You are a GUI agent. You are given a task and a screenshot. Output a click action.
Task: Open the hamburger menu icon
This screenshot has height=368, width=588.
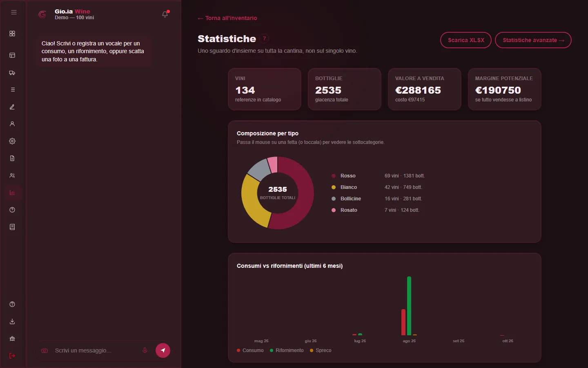13,12
